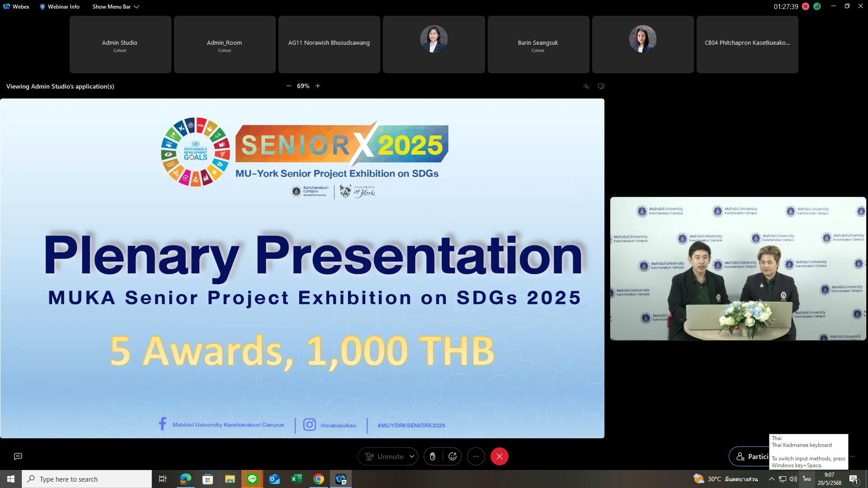
Task: Click the 01:27:39 meeting timer
Action: tap(786, 7)
